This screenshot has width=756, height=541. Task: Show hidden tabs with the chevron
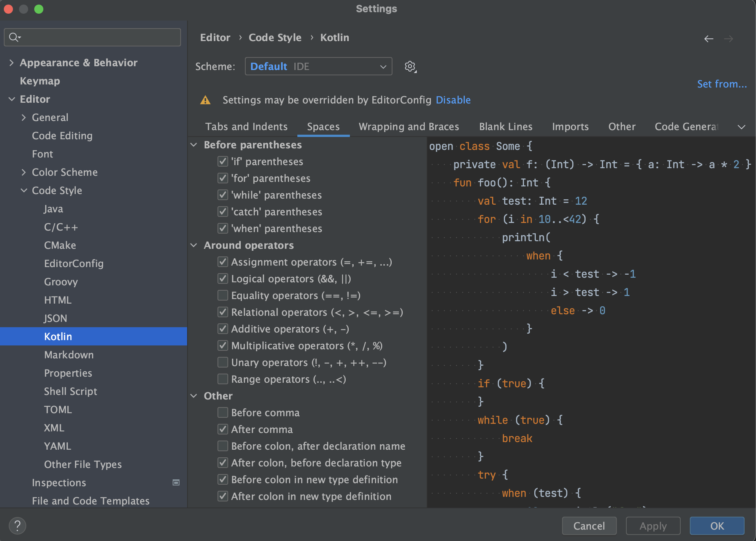point(741,127)
